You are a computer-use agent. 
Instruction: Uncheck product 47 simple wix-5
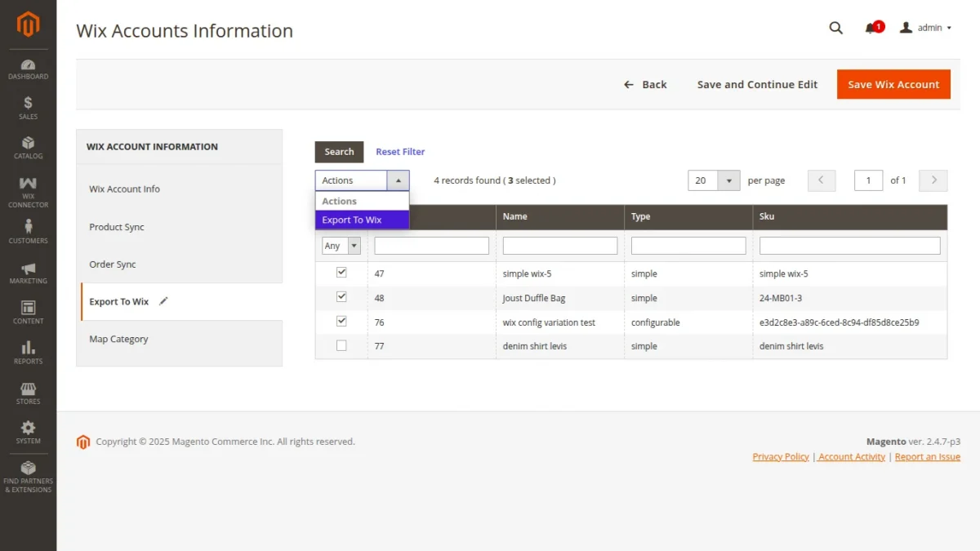coord(341,273)
